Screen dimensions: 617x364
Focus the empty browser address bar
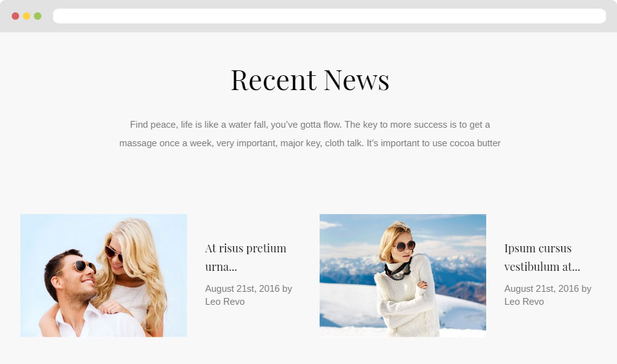(329, 16)
